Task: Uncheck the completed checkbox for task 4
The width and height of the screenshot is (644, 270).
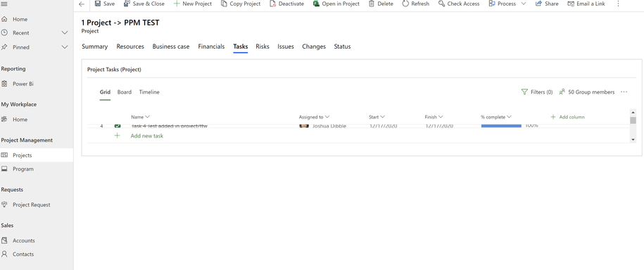Action: pos(118,126)
